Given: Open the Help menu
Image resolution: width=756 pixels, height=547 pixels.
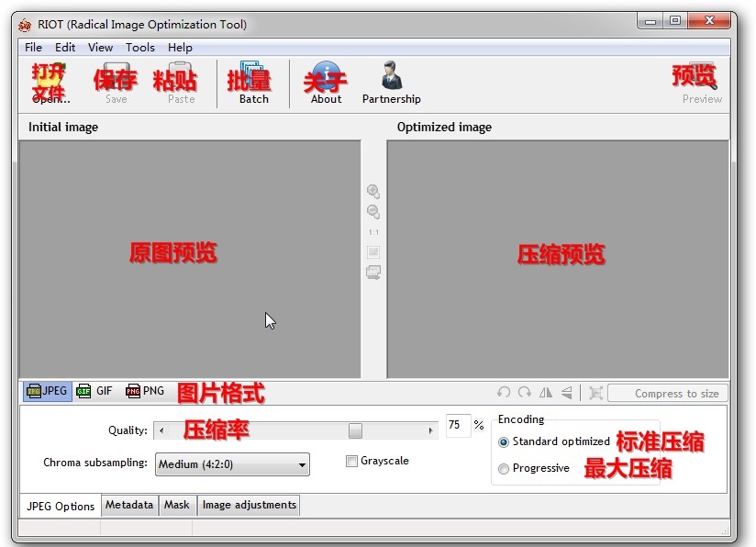Looking at the screenshot, I should (181, 48).
